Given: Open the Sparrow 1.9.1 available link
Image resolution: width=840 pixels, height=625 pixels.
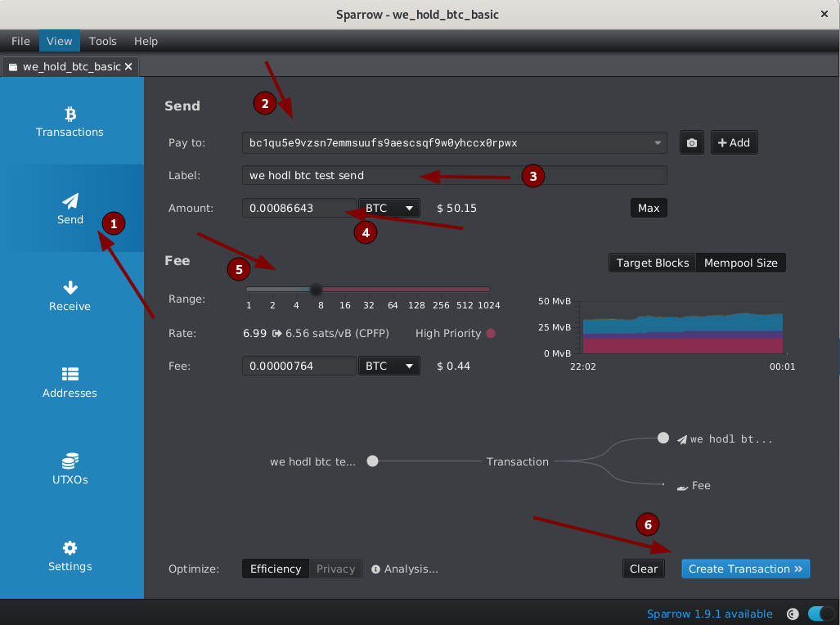Looking at the screenshot, I should pos(709,614).
